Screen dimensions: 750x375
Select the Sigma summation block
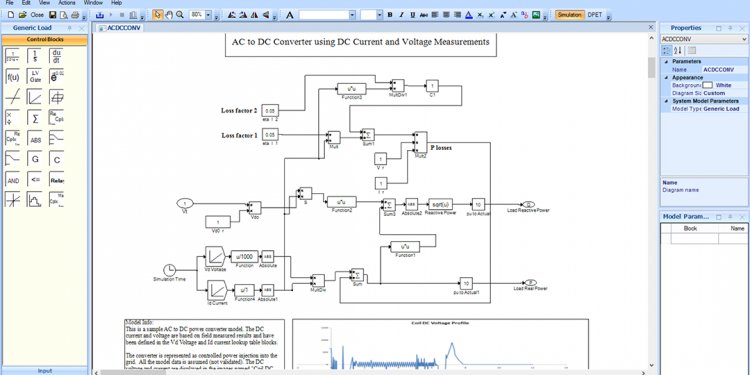click(34, 118)
